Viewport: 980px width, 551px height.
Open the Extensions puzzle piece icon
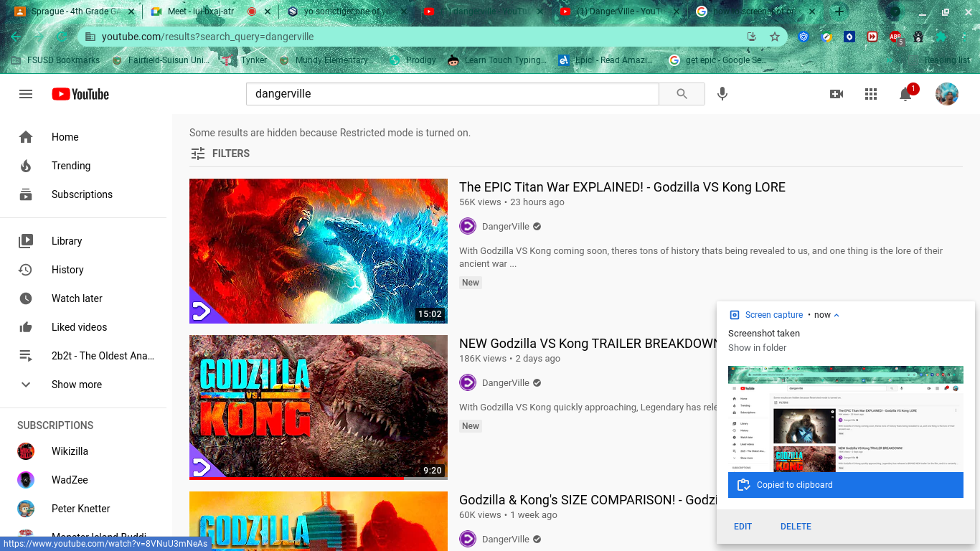[941, 37]
